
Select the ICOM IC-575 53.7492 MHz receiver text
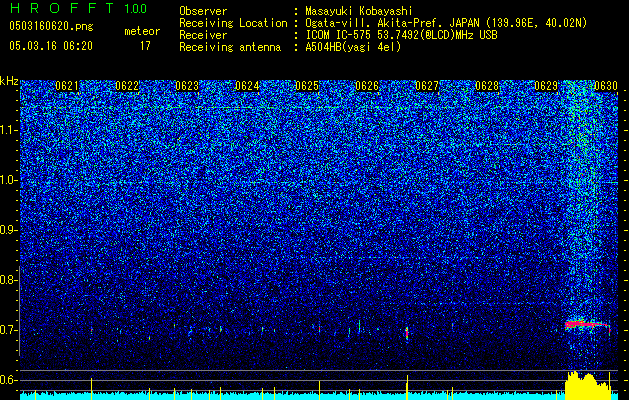click(401, 35)
